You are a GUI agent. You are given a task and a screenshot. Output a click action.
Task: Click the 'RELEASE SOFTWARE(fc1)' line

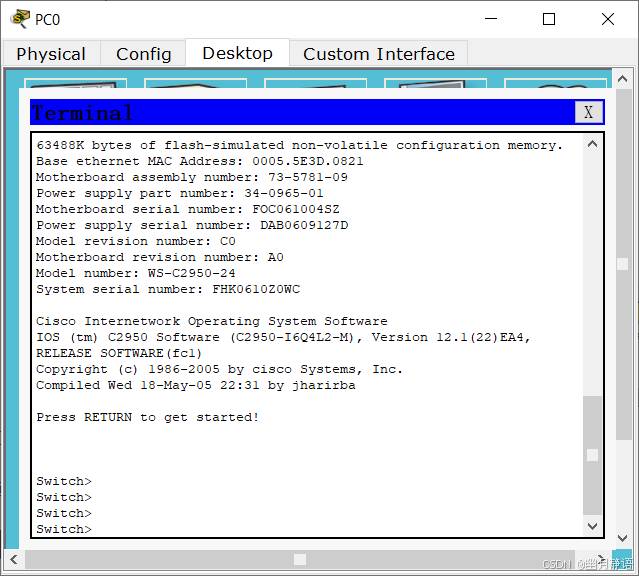119,353
